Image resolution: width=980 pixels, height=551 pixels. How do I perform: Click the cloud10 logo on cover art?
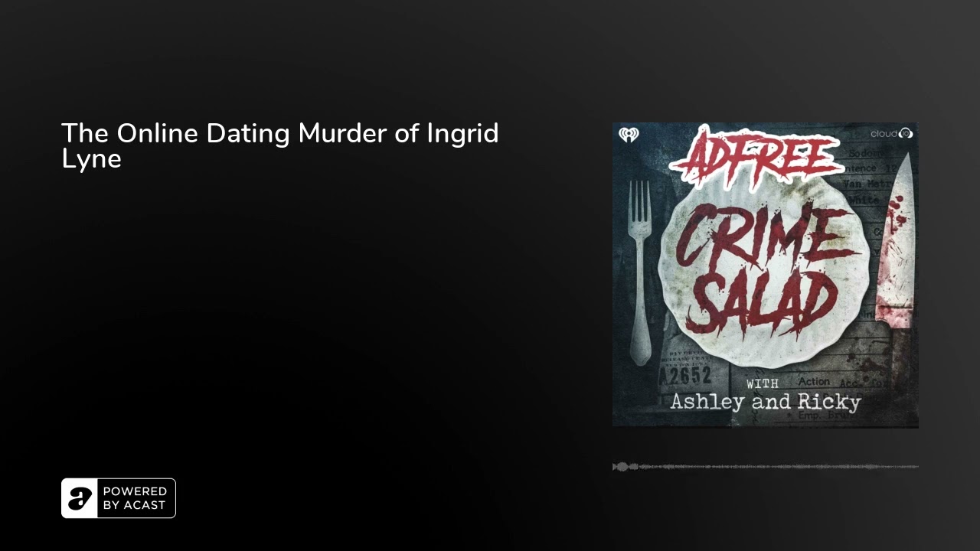point(891,133)
